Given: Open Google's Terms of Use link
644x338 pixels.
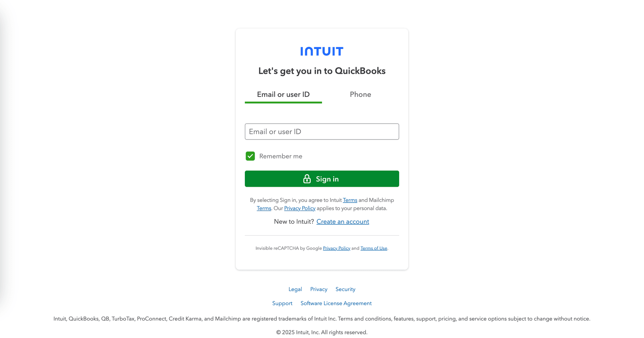Looking at the screenshot, I should point(374,248).
